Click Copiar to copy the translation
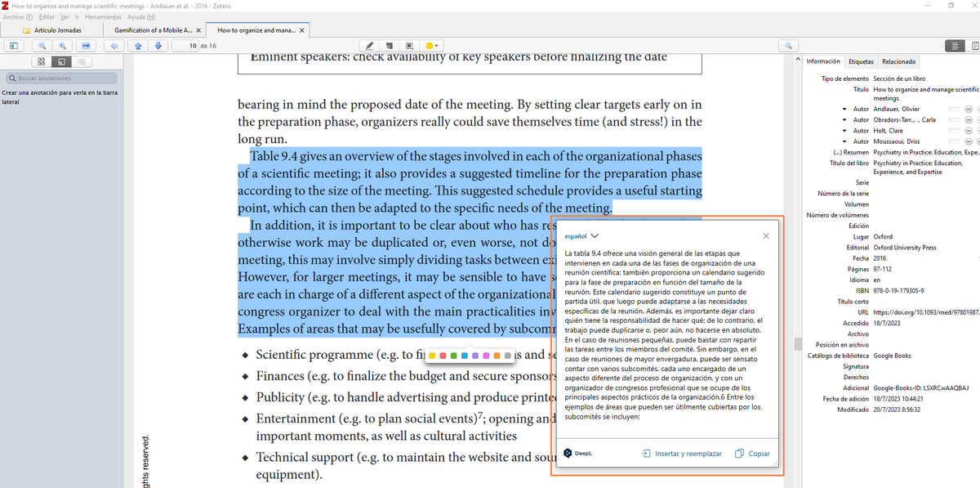Image resolution: width=980 pixels, height=488 pixels. 752,454
